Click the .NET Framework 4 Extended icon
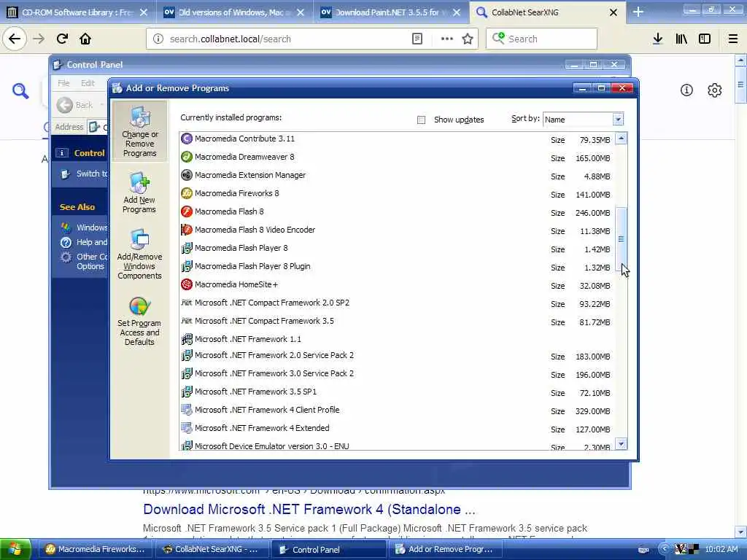The image size is (747, 560). 187,428
